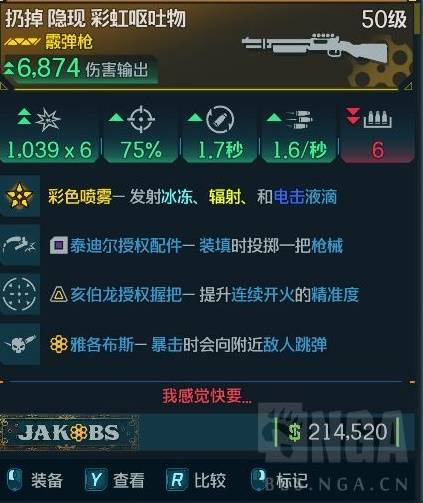Viewport: 423px width, 503px height.
Task: Click the 装备 equip button
Action: click(35, 480)
